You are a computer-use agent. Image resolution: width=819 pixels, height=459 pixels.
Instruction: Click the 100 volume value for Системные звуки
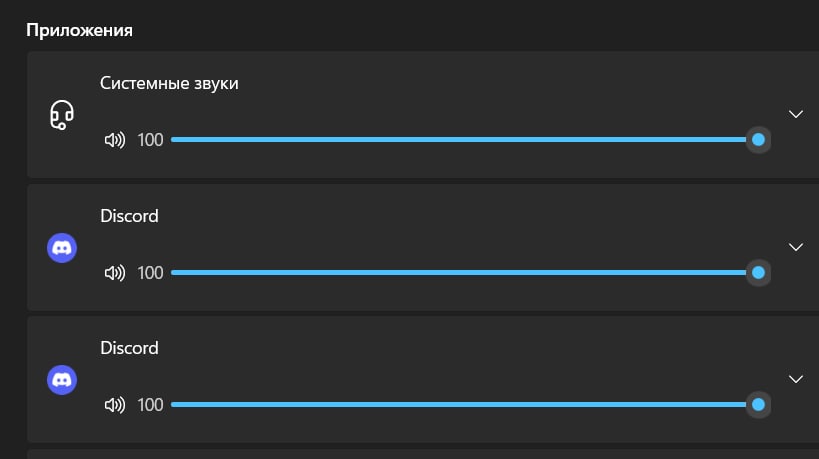pos(150,140)
